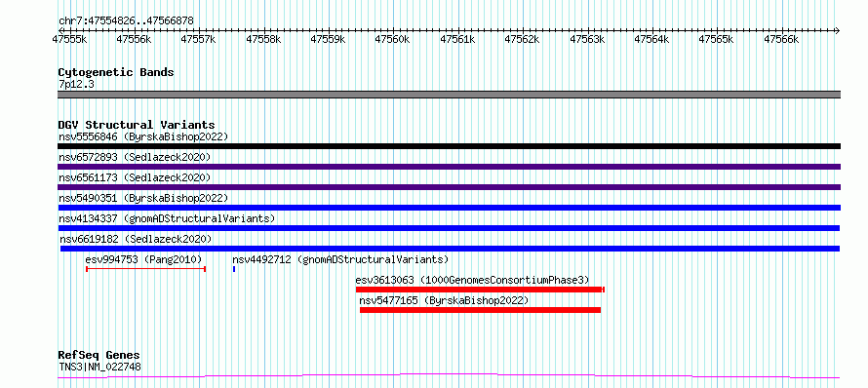Image resolution: width=868 pixels, height=388 pixels.
Task: Select nsv4492712 (gnomADStructuralVariants) label
Action: click(340, 259)
